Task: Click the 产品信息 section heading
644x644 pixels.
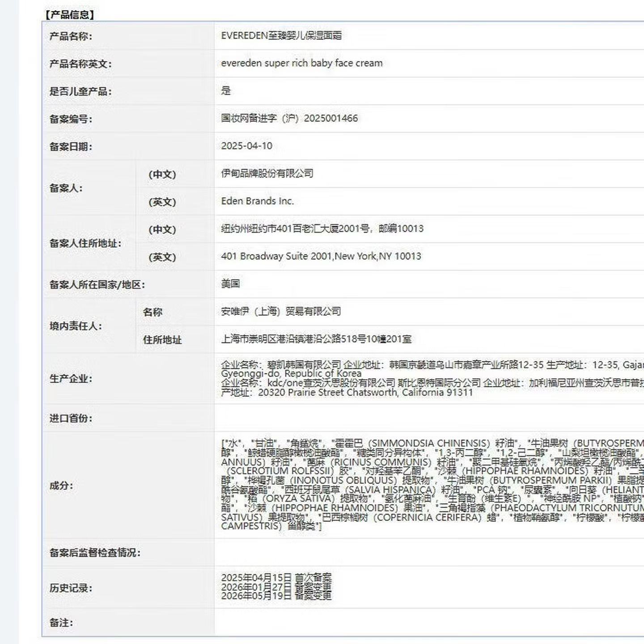Action: pyautogui.click(x=69, y=15)
